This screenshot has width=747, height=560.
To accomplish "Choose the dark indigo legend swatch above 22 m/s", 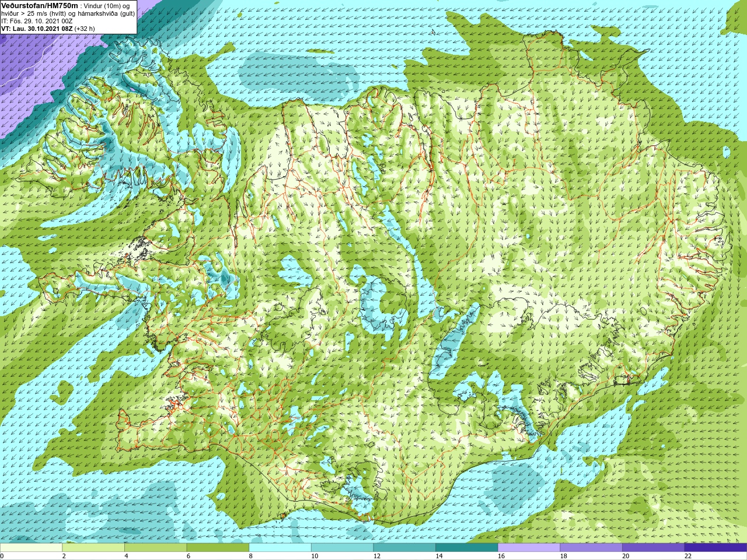I will (715, 547).
